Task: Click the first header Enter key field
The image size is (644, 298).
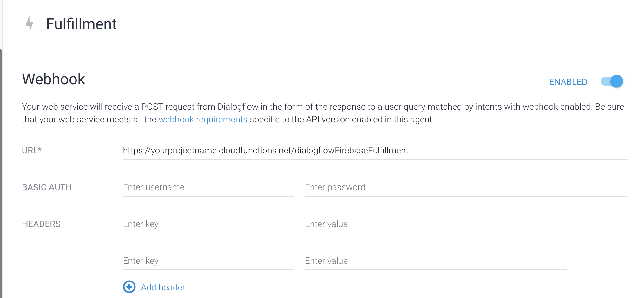Action: 208,224
